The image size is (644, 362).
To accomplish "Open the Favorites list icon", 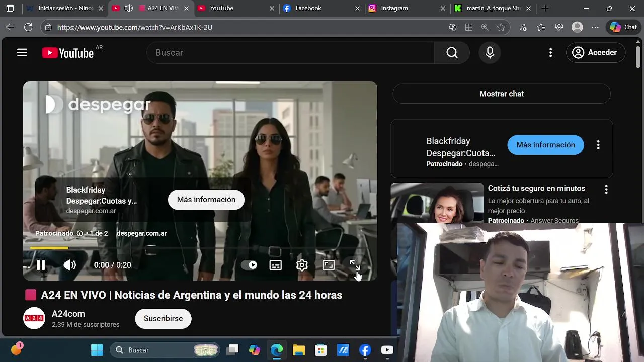I will (x=541, y=27).
